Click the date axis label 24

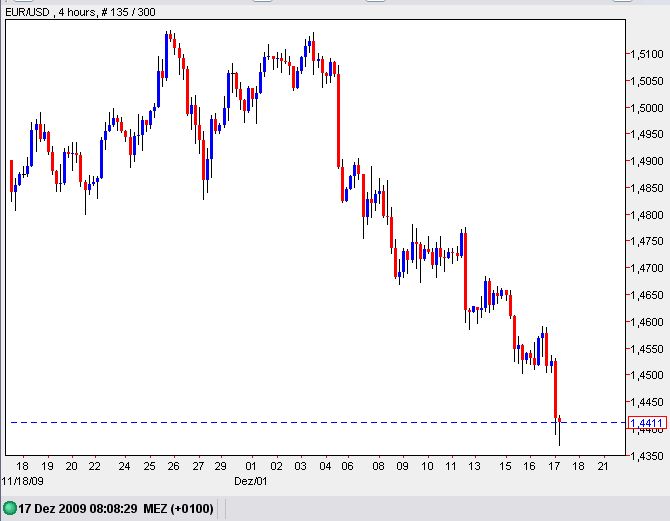pos(124,466)
